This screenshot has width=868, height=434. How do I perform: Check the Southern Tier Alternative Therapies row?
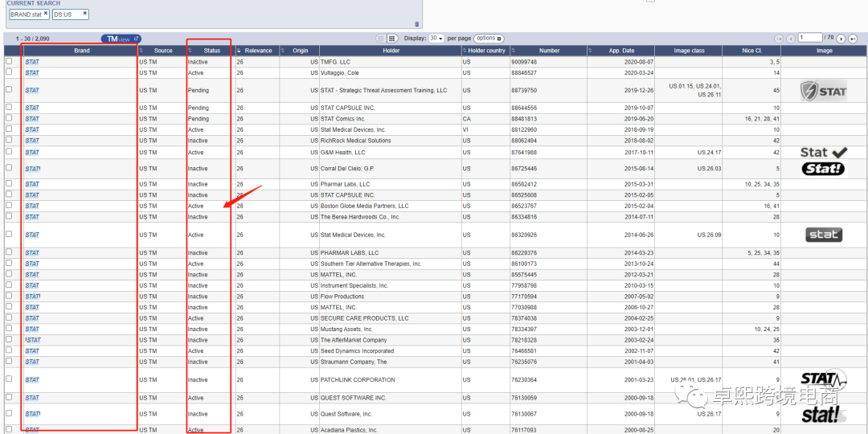8,263
